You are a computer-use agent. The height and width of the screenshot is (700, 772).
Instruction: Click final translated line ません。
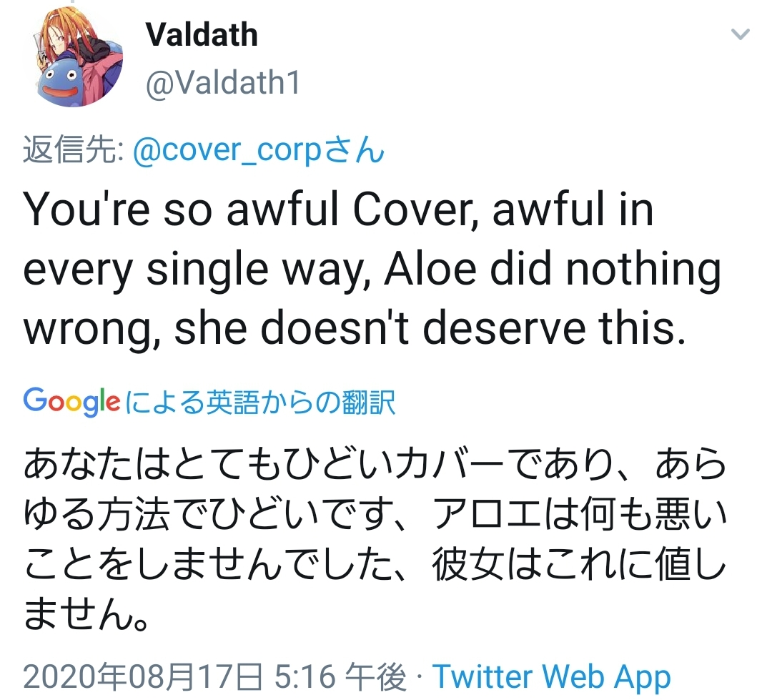coord(86,614)
